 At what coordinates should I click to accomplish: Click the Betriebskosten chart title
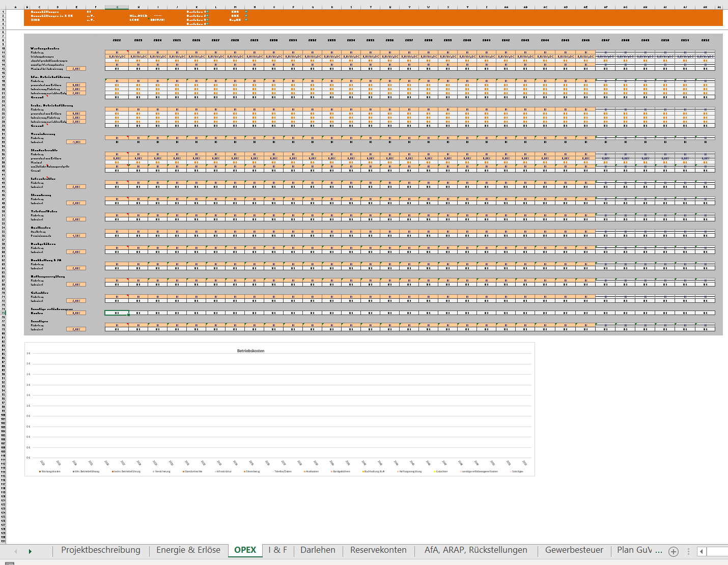250,351
